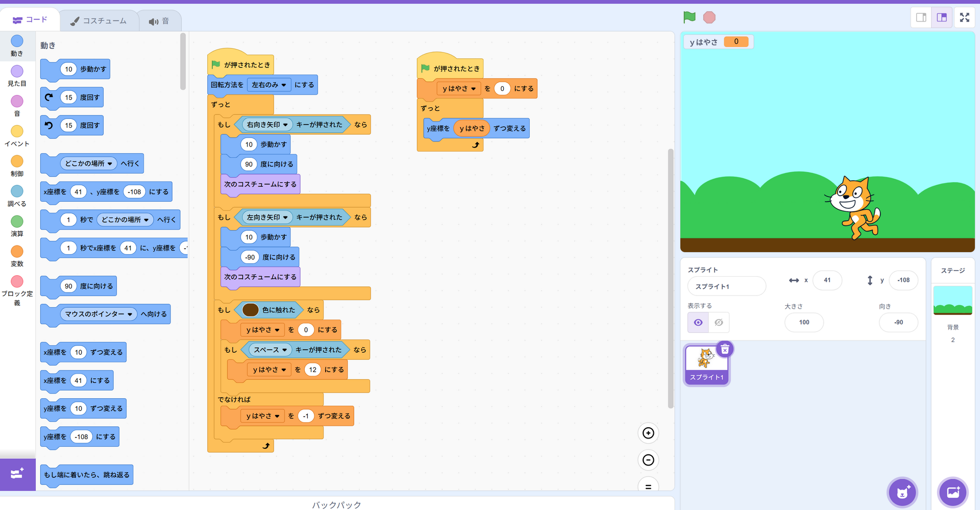The height and width of the screenshot is (510, 980).
Task: Open the add extension button
Action: tap(17, 474)
